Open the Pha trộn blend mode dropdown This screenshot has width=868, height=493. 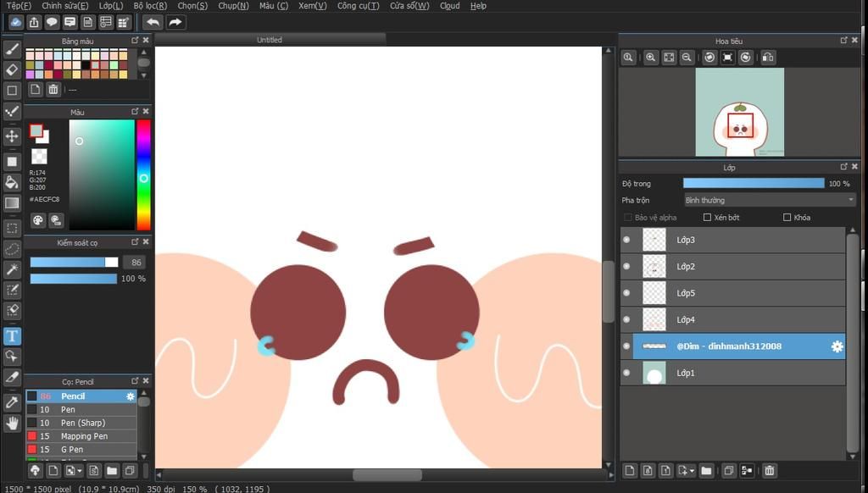tap(769, 200)
